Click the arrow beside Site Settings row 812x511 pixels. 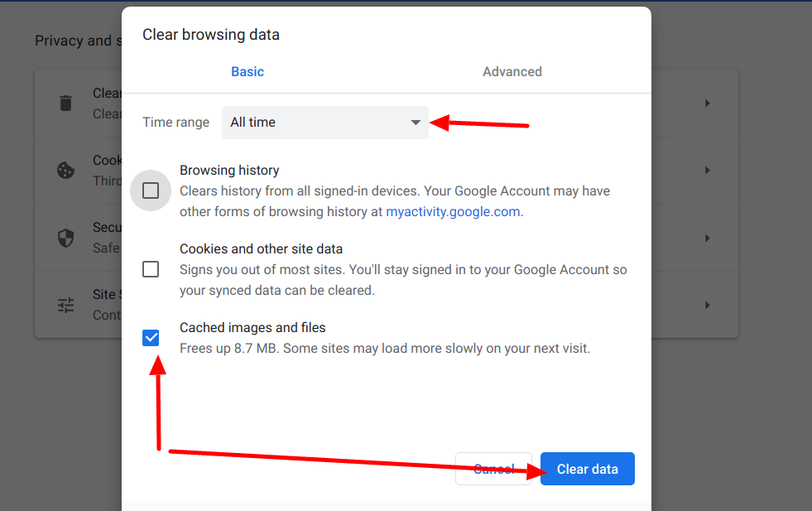pos(708,306)
